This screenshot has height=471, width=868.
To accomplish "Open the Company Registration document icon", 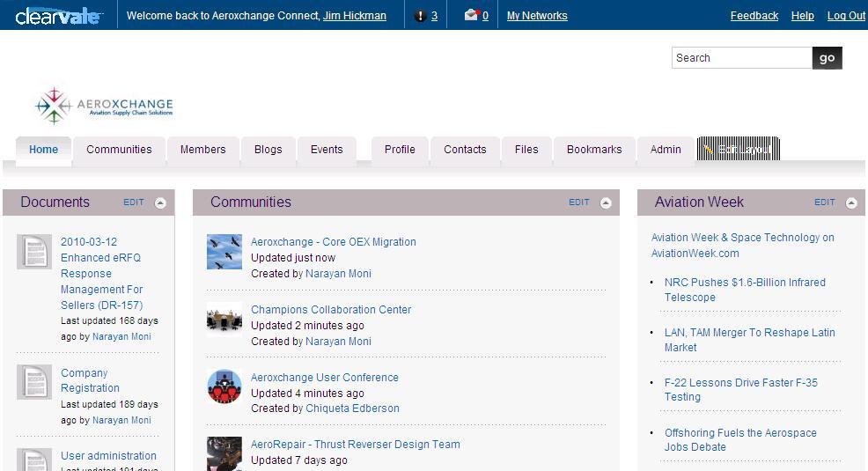I will pos(34,382).
